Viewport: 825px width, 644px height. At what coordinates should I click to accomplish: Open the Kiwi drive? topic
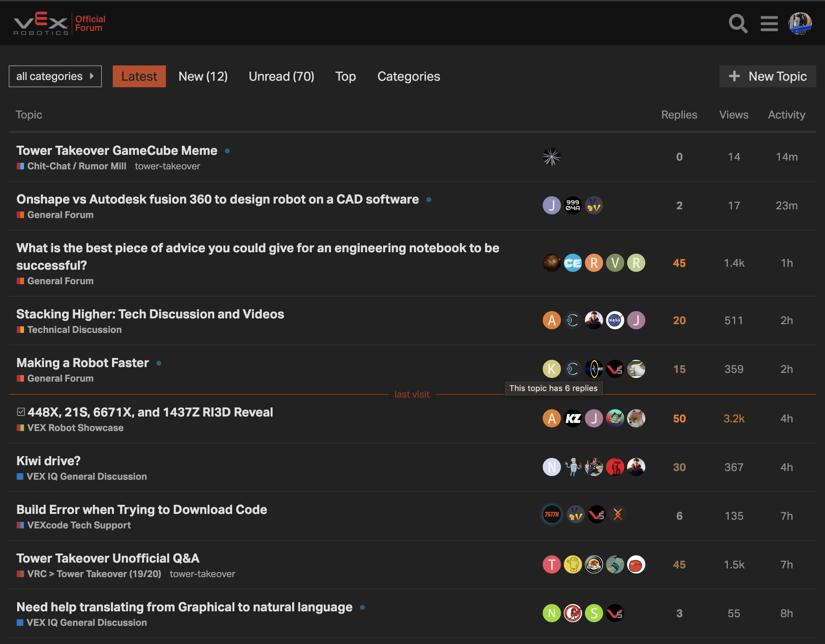click(48, 460)
